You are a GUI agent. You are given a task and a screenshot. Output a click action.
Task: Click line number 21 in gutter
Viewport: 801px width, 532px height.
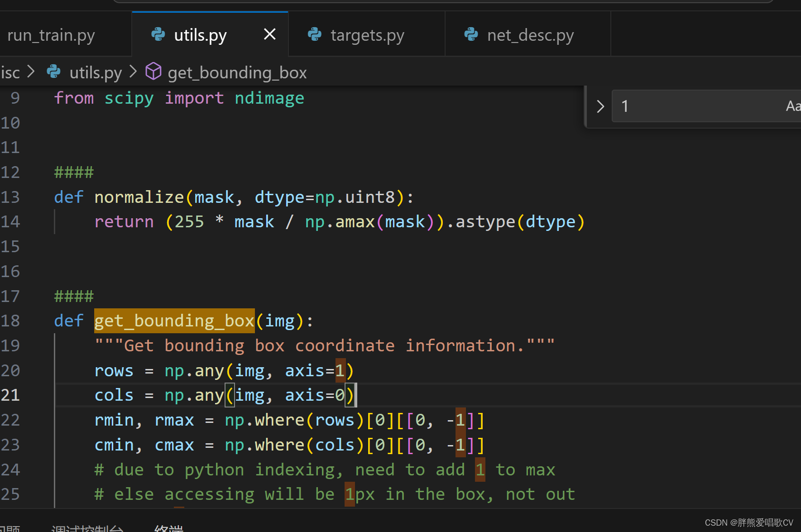pyautogui.click(x=10, y=395)
